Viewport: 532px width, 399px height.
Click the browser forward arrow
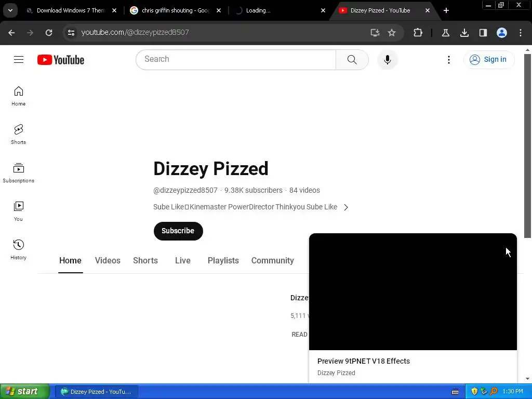pos(30,33)
